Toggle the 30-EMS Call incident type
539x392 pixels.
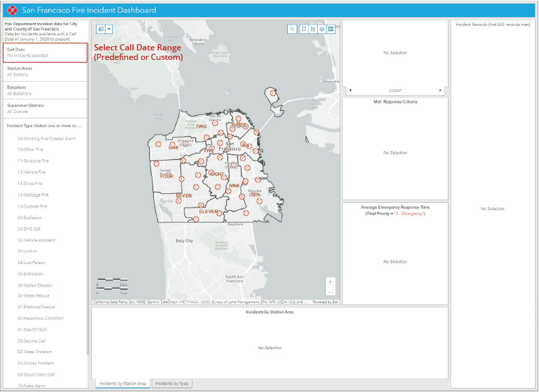click(29, 229)
